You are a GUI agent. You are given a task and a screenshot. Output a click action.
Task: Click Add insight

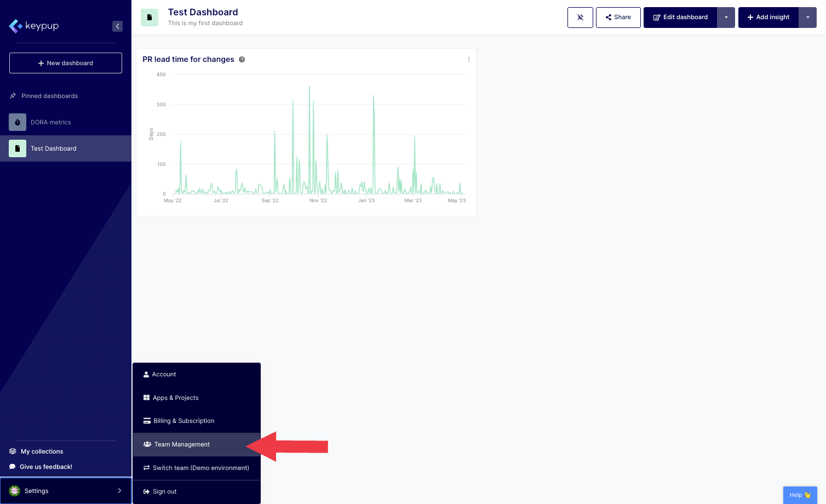(768, 18)
